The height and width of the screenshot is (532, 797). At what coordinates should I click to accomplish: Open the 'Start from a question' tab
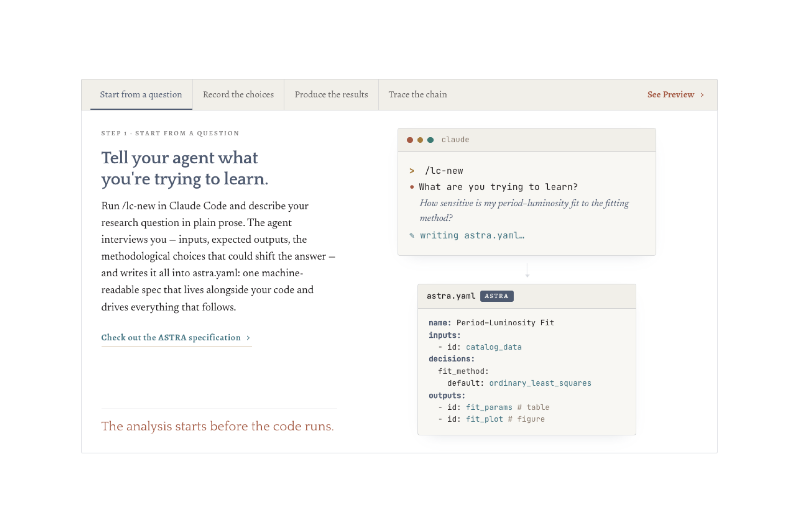click(x=141, y=94)
